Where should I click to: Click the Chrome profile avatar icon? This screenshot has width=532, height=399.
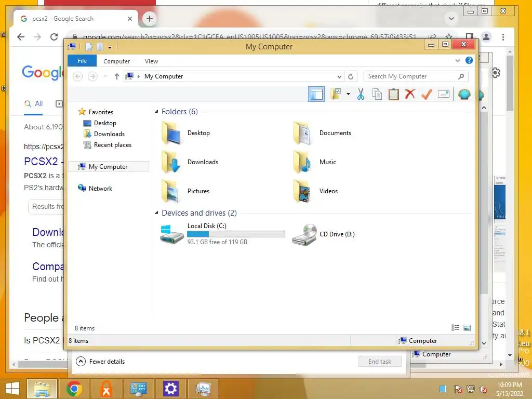pyautogui.click(x=486, y=37)
